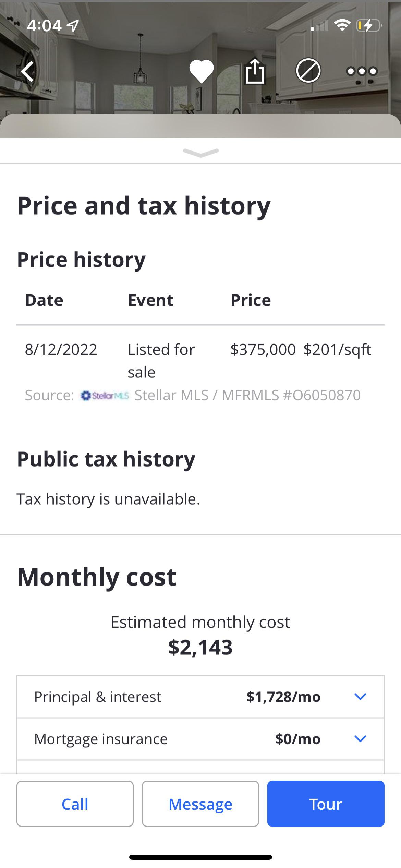The width and height of the screenshot is (401, 868).
Task: Collapse panel using the down chevron handle
Action: point(201,153)
